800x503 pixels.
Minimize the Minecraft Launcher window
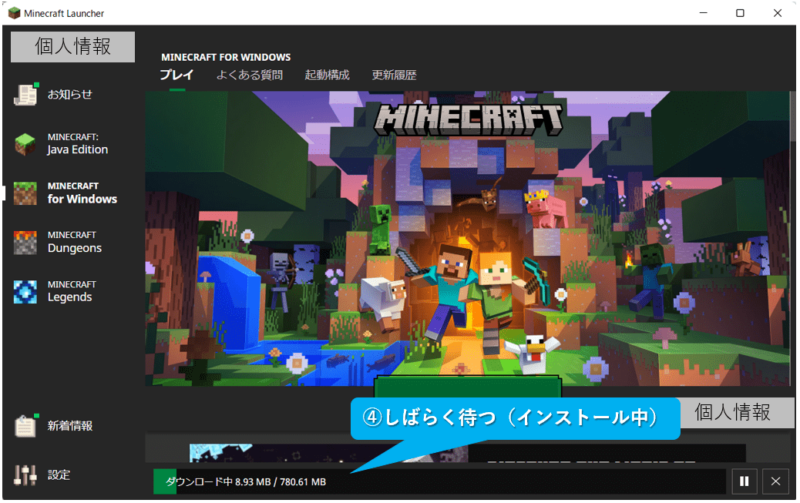[703, 13]
